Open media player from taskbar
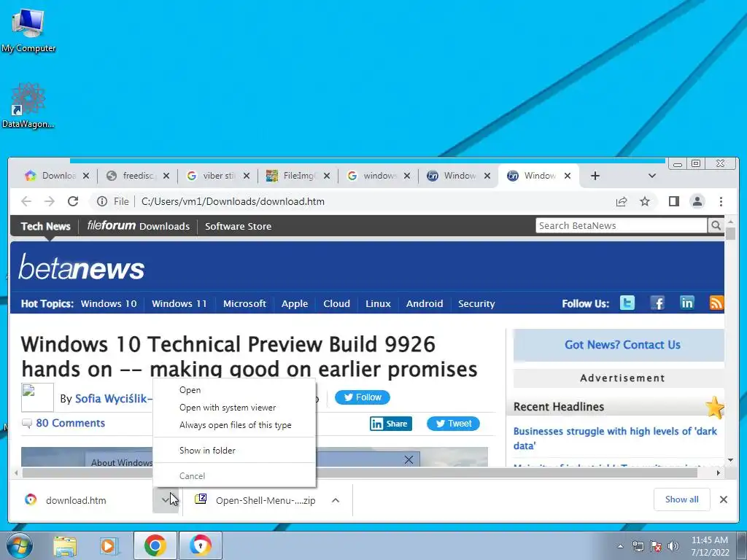Image resolution: width=747 pixels, height=560 pixels. tap(109, 545)
